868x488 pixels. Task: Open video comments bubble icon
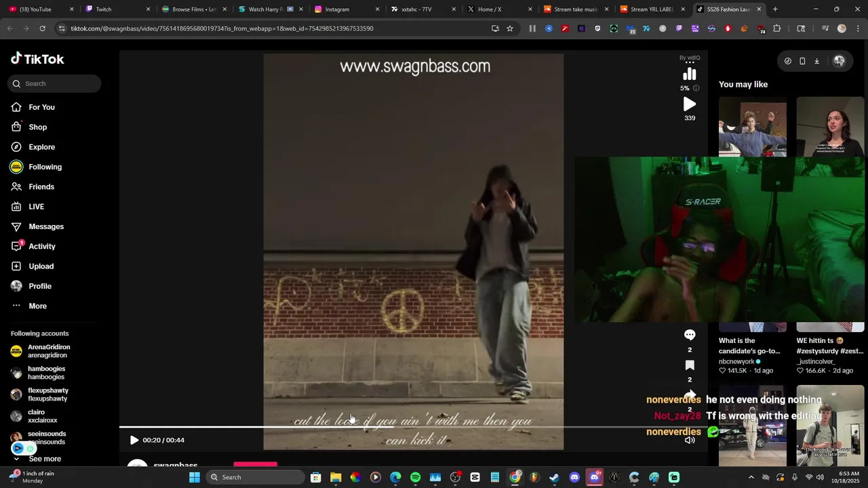click(x=690, y=335)
